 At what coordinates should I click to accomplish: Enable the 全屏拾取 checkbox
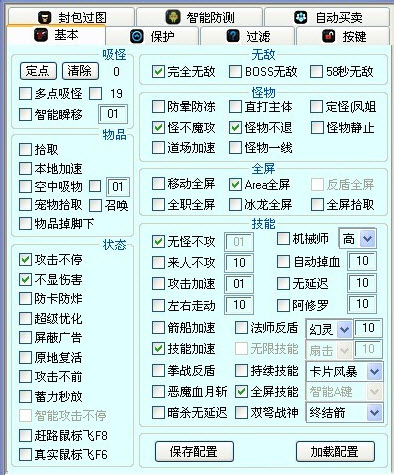point(317,205)
